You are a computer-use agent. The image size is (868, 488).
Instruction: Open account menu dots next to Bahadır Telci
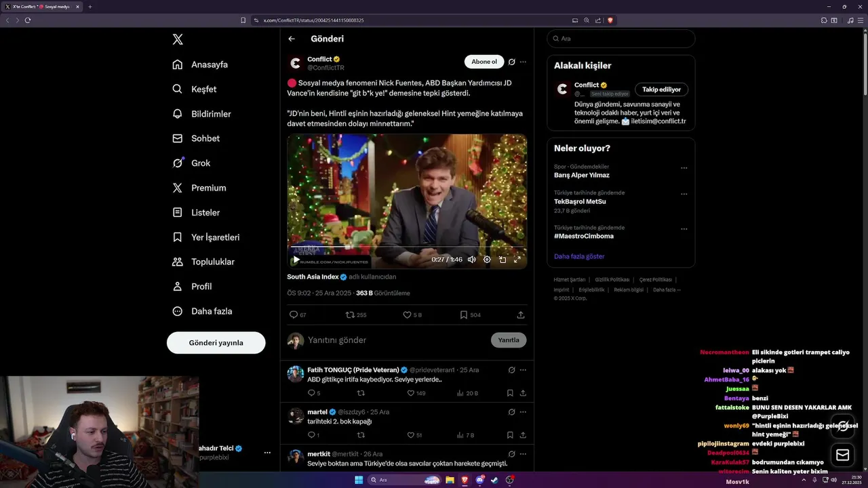coord(267,453)
